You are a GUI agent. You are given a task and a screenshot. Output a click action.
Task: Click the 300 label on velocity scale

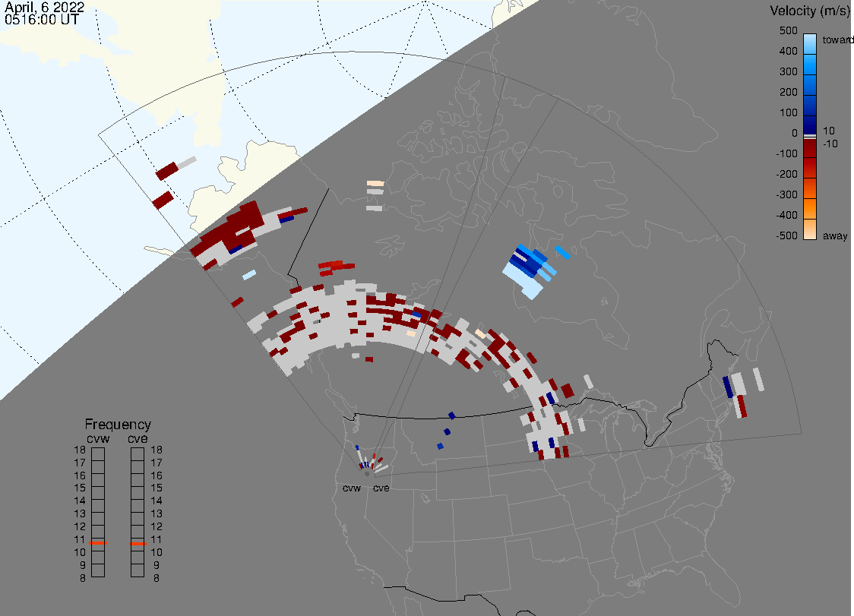coord(788,72)
